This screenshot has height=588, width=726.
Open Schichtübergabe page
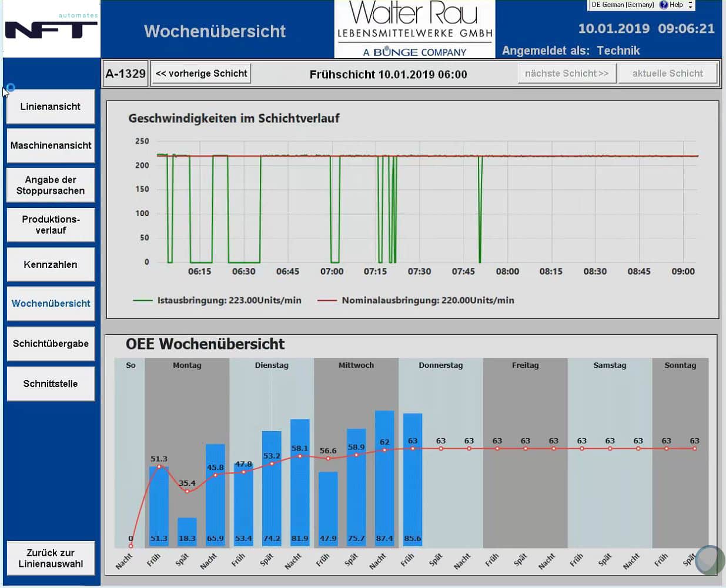[51, 344]
